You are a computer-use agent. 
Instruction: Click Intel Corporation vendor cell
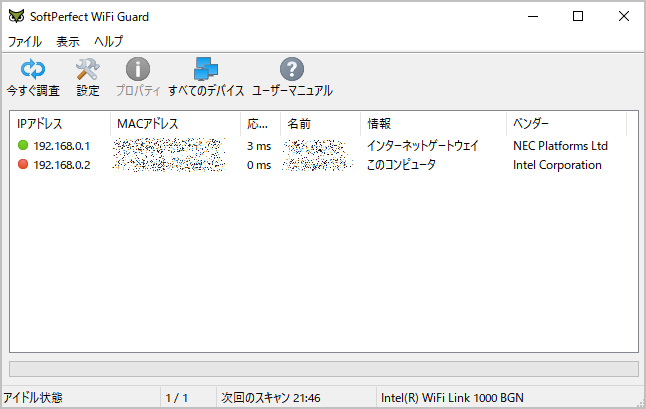[x=557, y=165]
